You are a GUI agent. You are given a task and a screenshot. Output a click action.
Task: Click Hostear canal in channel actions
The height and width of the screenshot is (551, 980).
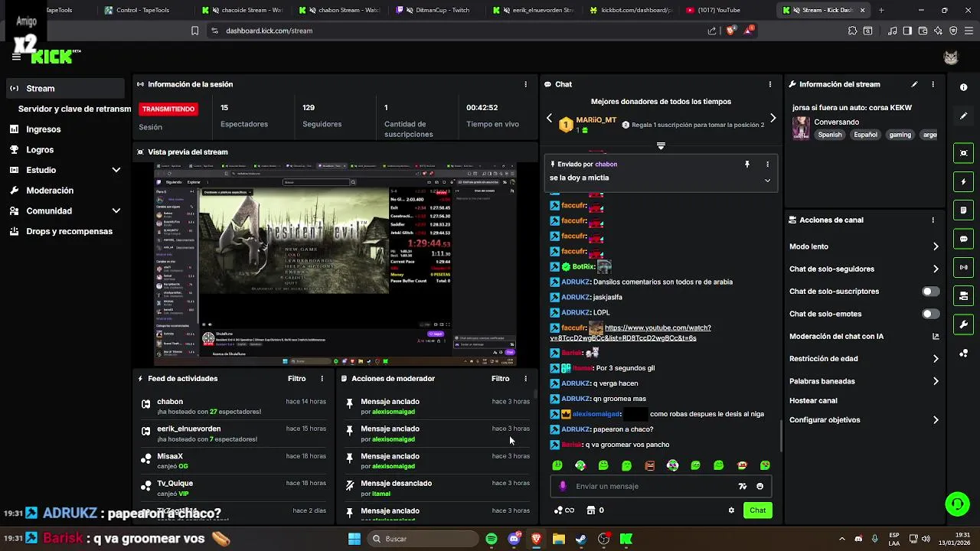coord(813,400)
